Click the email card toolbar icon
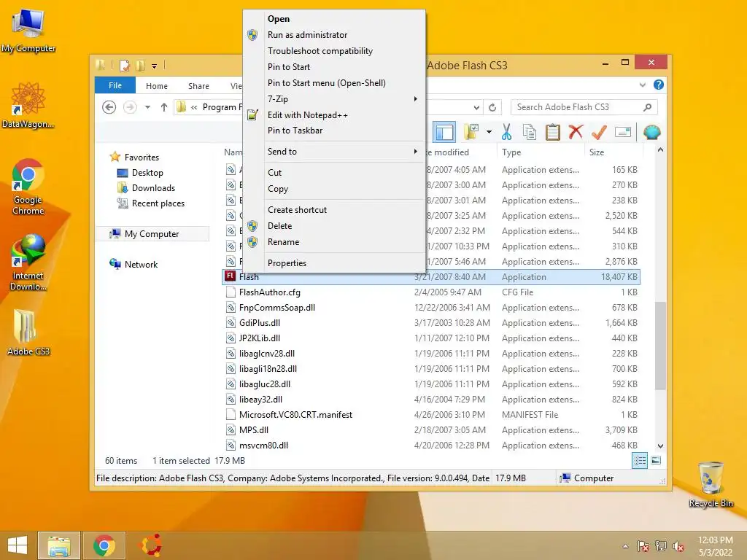 coord(623,132)
